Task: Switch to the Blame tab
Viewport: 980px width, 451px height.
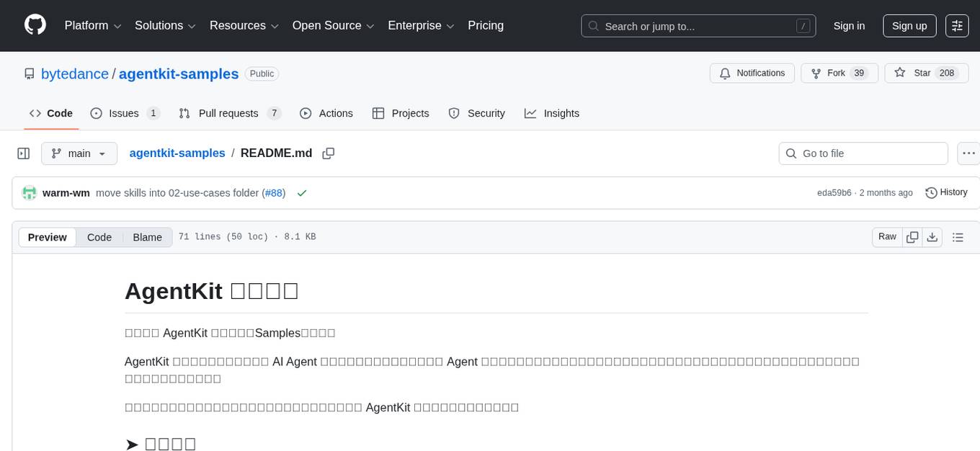Action: (x=147, y=237)
